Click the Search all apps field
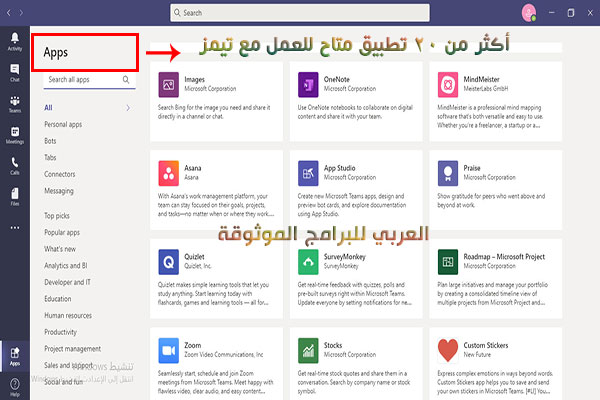 90,80
